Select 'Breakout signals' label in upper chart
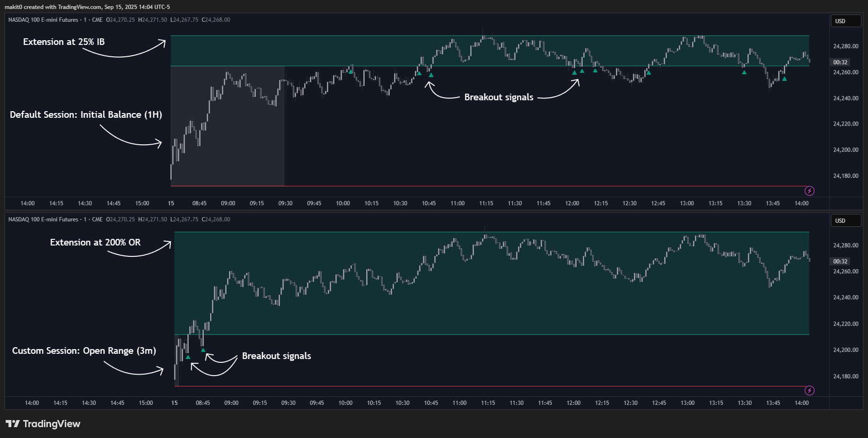The image size is (868, 438). tap(499, 97)
